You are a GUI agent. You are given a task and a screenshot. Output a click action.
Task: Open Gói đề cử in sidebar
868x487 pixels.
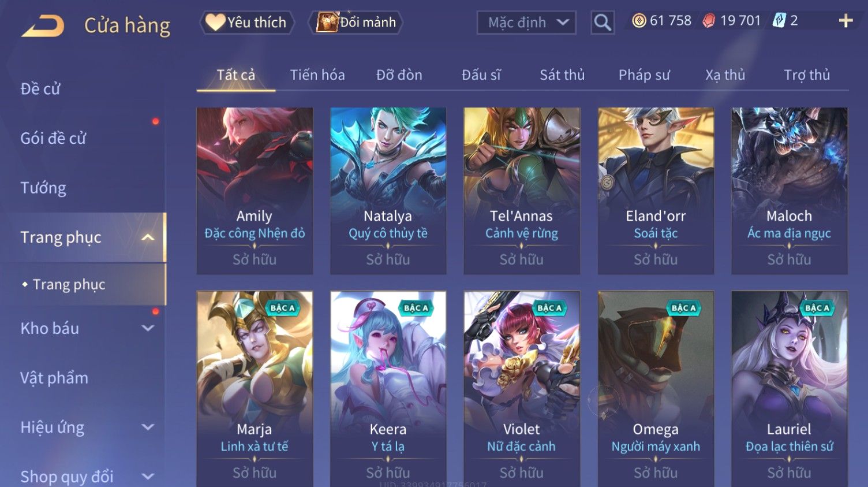(x=53, y=138)
